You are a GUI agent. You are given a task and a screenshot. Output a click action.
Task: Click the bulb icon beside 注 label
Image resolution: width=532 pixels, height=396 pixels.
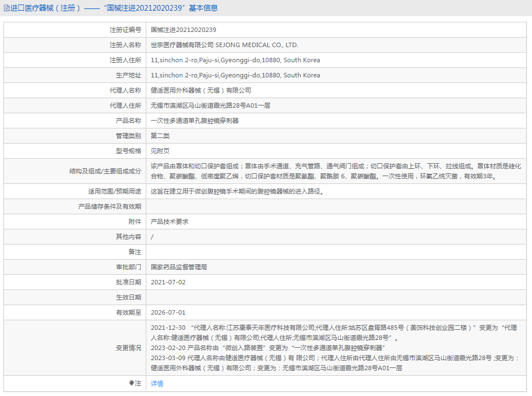click(132, 383)
